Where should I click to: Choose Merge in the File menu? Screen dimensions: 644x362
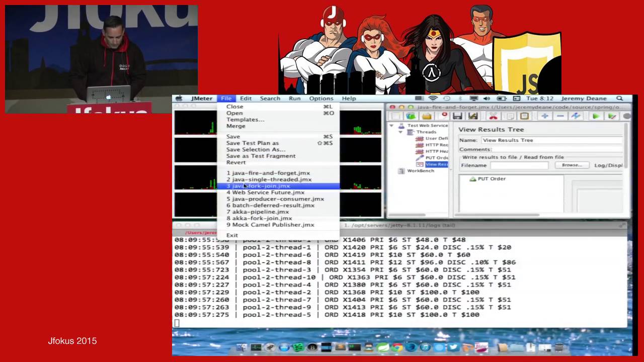pyautogui.click(x=278, y=126)
